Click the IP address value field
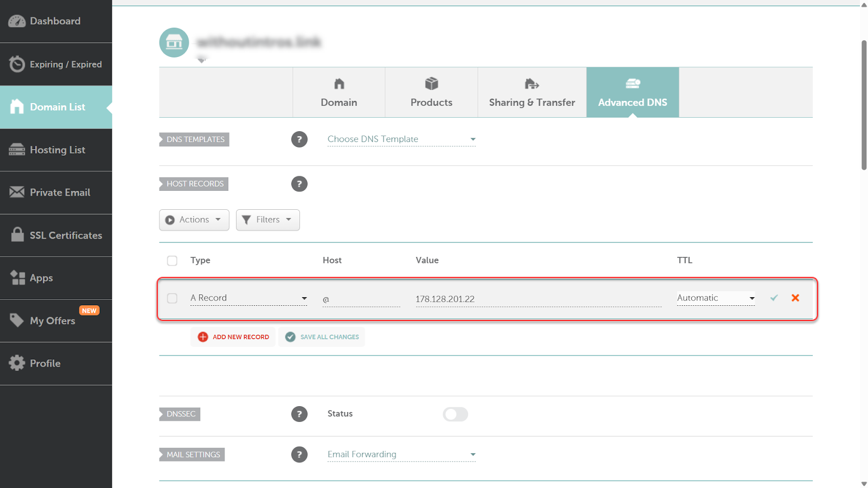868x488 pixels. pos(537,299)
